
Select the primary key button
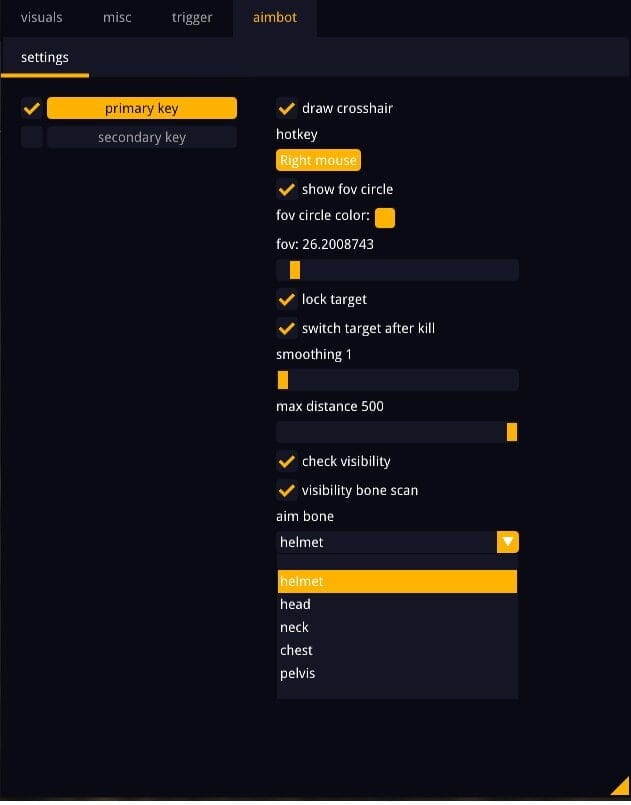(x=142, y=108)
